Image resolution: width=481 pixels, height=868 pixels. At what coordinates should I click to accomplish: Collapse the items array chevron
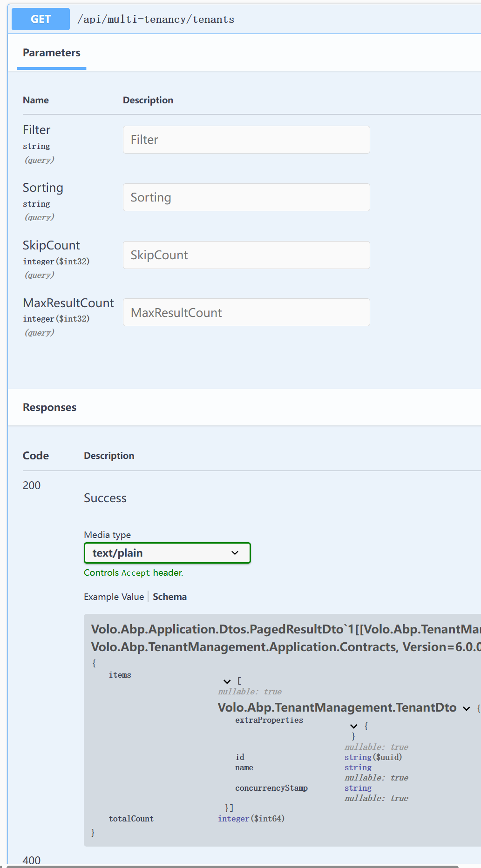point(227,681)
